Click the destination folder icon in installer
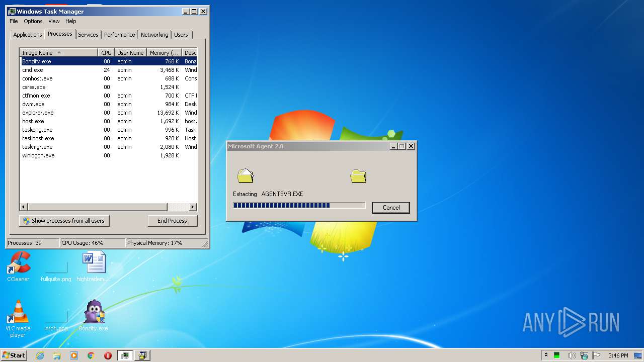This screenshot has width=644, height=362. (x=358, y=175)
